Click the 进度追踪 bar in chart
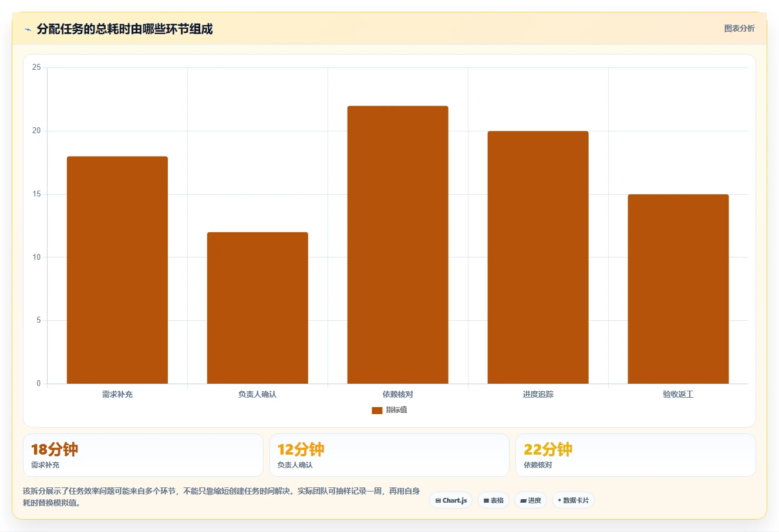This screenshot has width=779, height=532. click(538, 257)
